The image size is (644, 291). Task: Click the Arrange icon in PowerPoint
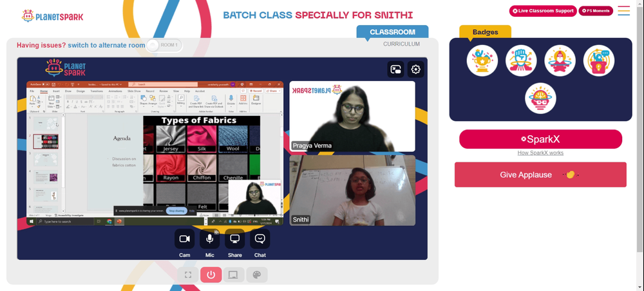click(x=153, y=98)
